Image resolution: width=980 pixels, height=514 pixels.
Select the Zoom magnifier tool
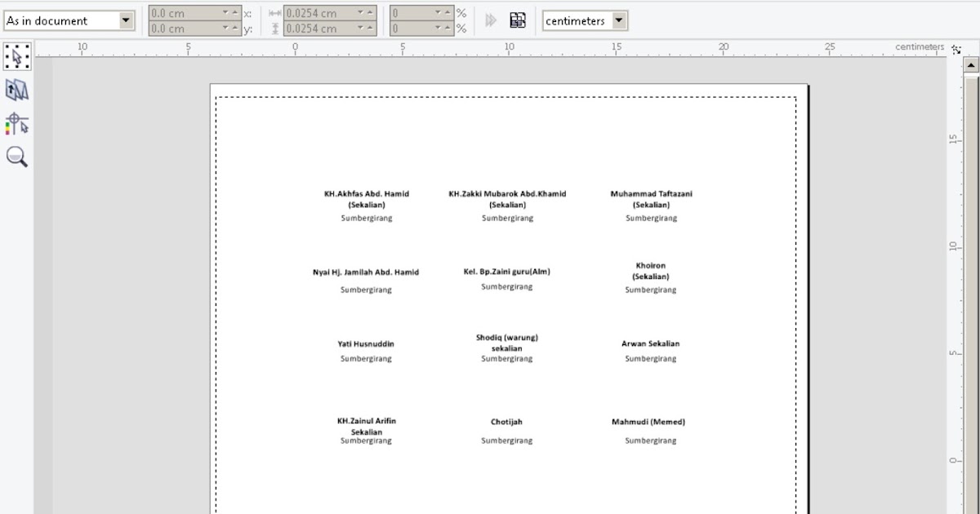pos(17,157)
